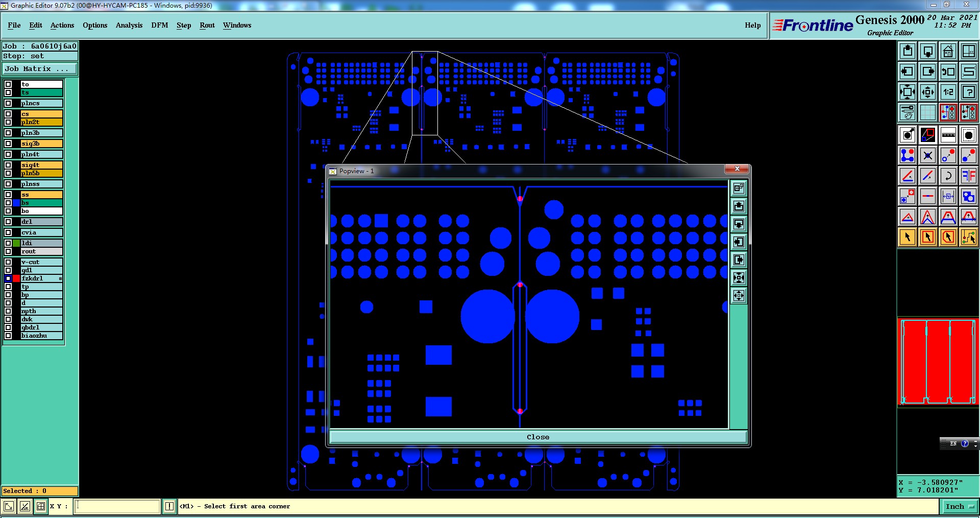Select the layer name mpth
Viewport: 980px width, 518px height.
[x=41, y=311]
